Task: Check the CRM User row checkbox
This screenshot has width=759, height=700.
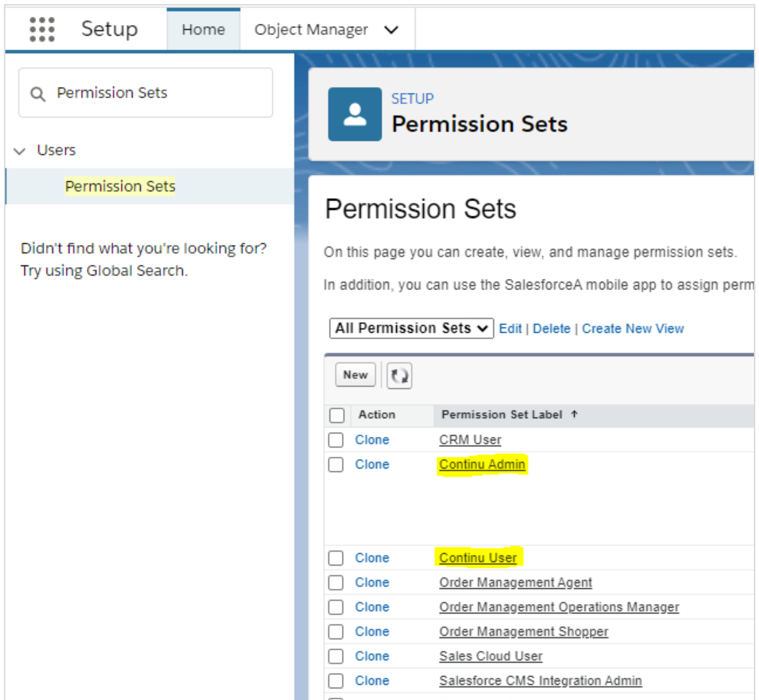Action: point(335,440)
